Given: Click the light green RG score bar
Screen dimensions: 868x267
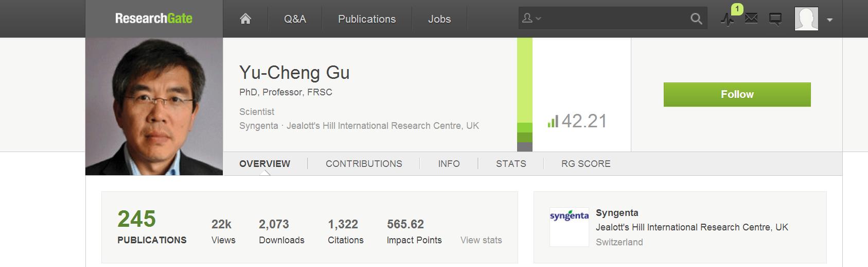Looking at the screenshot, I should (x=525, y=80).
